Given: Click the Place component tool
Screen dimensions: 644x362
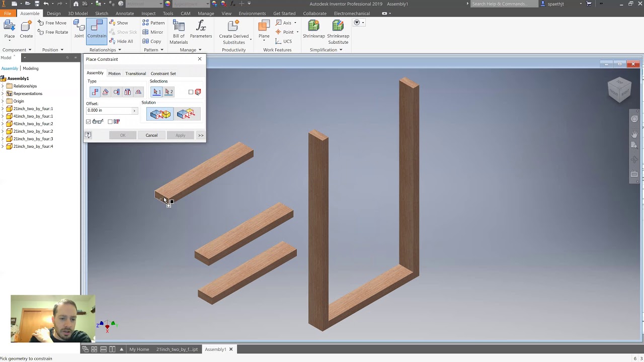Looking at the screenshot, I should click(10, 30).
